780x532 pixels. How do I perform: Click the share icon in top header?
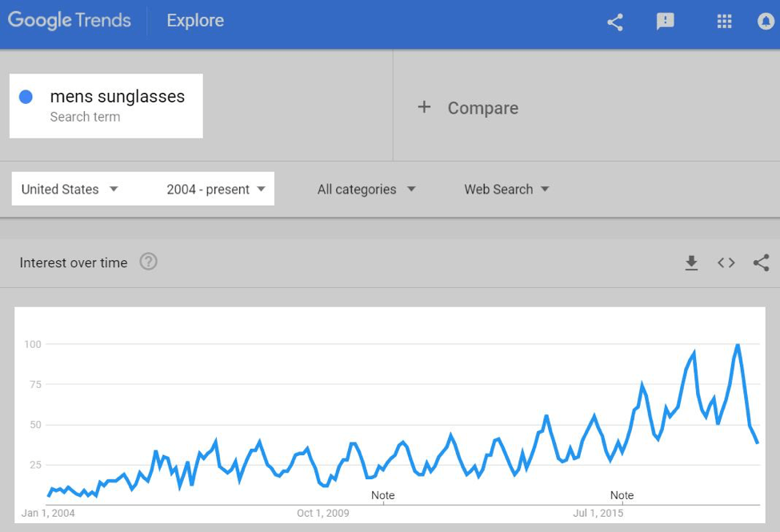pyautogui.click(x=615, y=22)
